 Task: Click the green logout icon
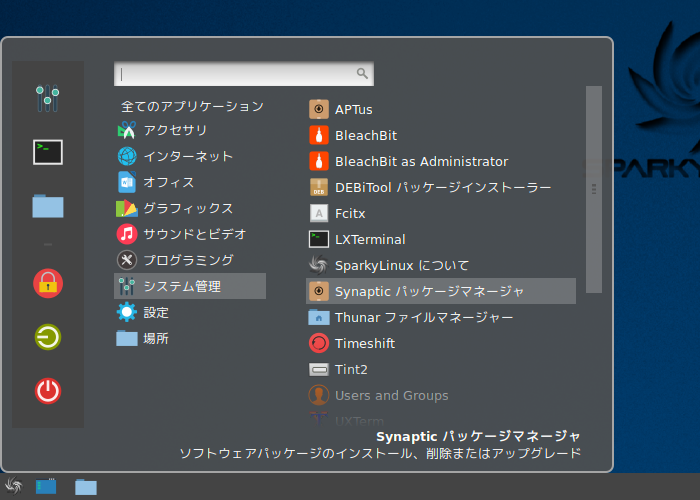(48, 337)
